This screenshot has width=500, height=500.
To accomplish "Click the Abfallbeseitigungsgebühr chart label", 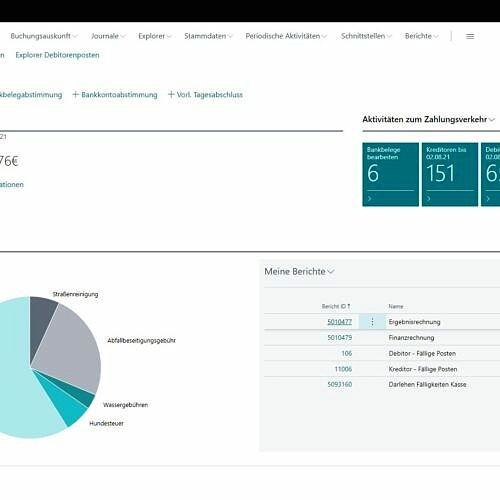I will [141, 340].
